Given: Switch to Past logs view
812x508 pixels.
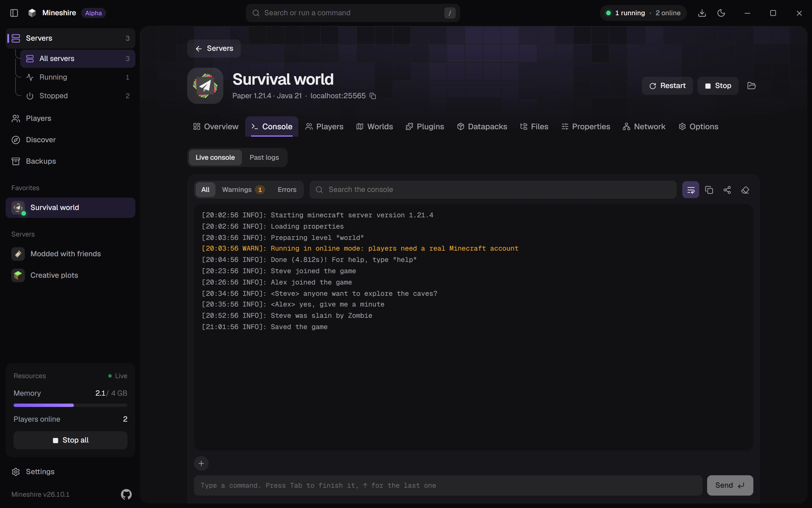Looking at the screenshot, I should tap(264, 157).
